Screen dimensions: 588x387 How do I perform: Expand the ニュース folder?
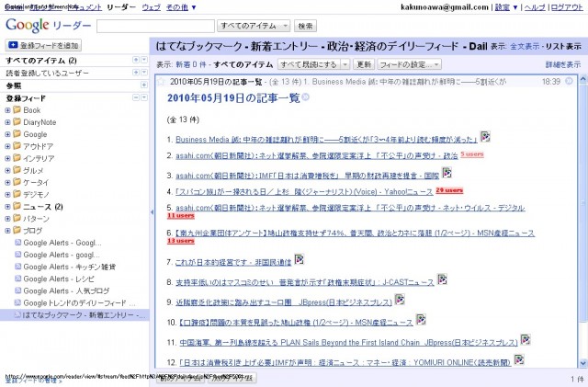click(x=7, y=207)
